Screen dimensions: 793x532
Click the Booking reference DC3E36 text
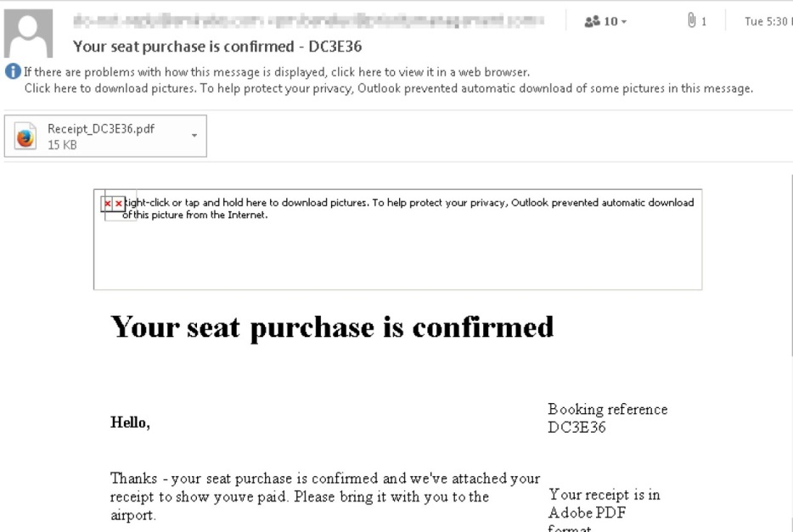click(x=607, y=418)
